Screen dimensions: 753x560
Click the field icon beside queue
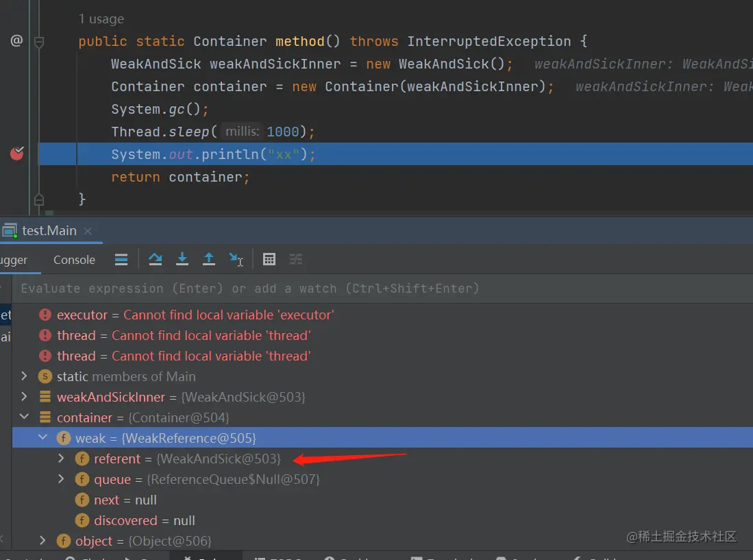click(82, 479)
